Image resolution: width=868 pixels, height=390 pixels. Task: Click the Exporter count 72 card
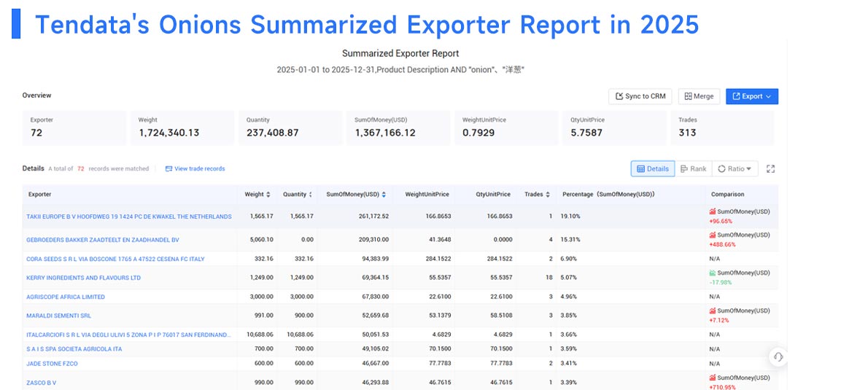click(x=74, y=128)
